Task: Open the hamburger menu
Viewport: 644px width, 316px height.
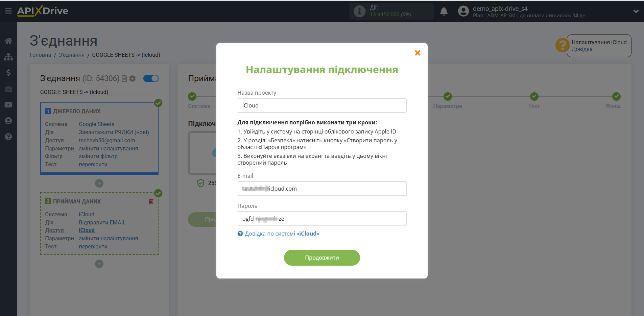Action: pos(8,11)
